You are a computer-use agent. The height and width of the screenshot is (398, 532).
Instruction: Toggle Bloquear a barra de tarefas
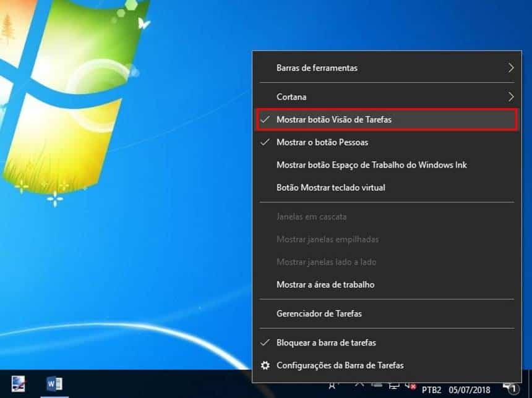tap(387, 342)
